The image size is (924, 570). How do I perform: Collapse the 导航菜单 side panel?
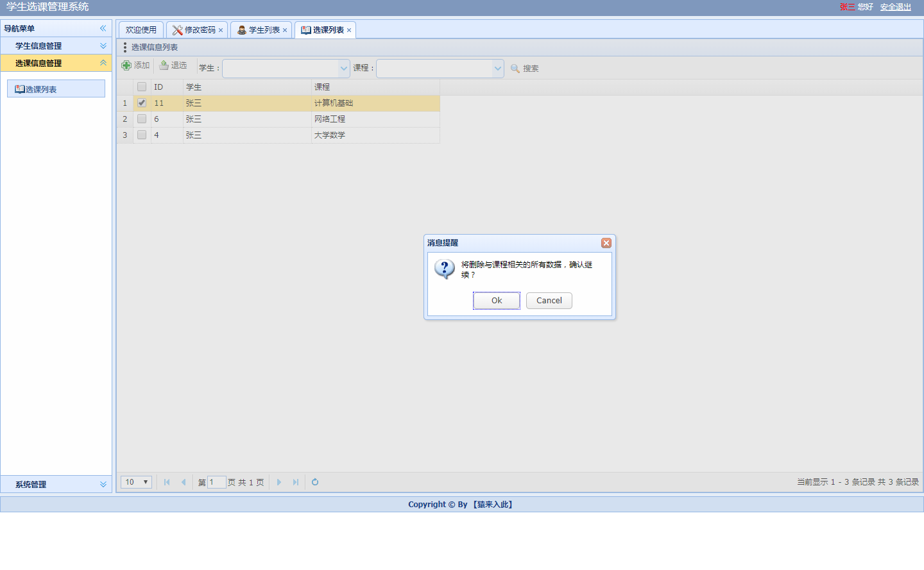pos(103,28)
